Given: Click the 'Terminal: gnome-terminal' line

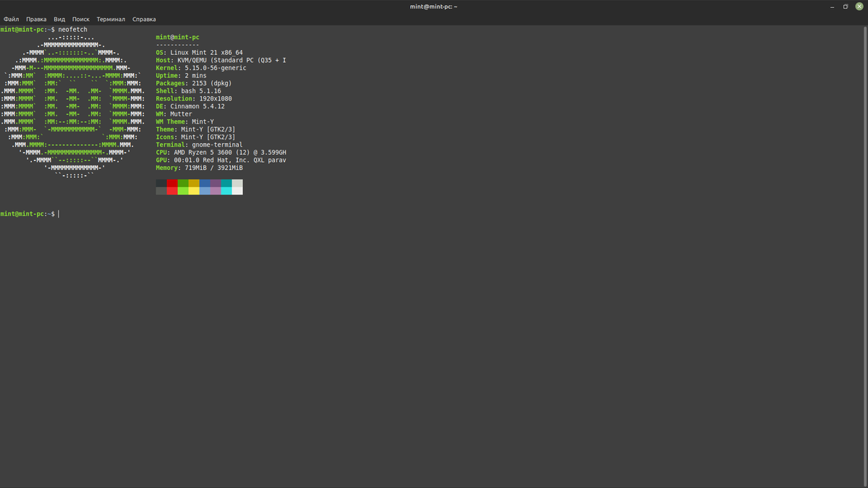Looking at the screenshot, I should (x=199, y=145).
